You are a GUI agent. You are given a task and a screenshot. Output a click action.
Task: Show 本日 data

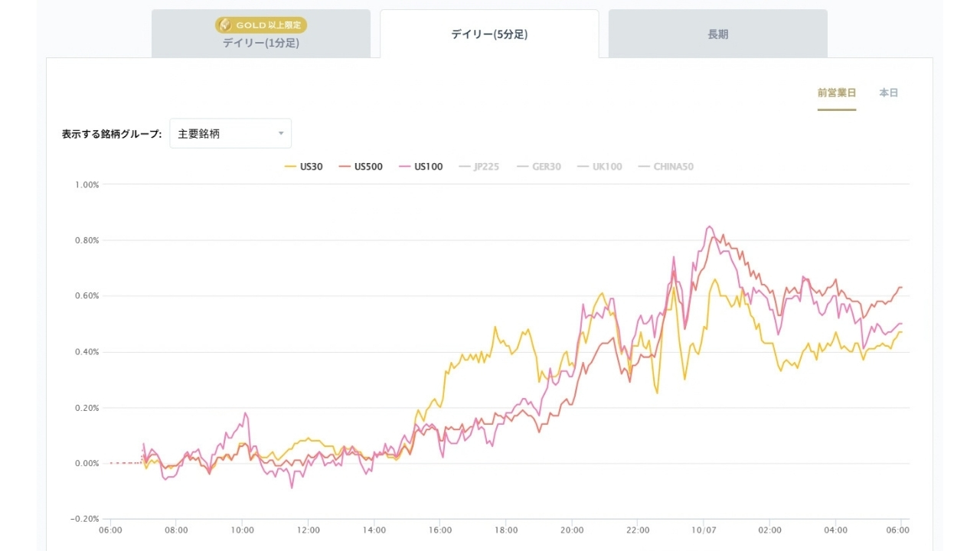(889, 93)
